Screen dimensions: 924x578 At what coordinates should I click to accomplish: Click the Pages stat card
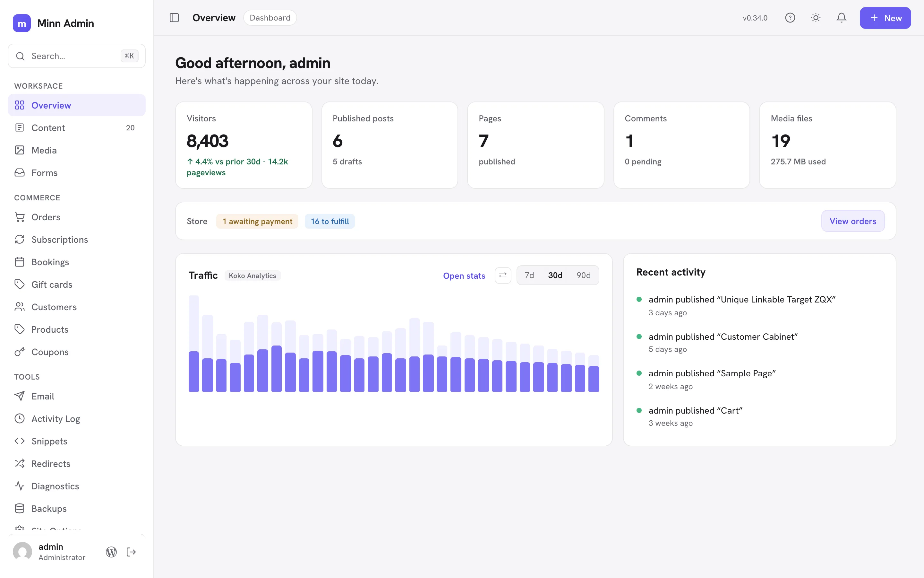pyautogui.click(x=536, y=145)
